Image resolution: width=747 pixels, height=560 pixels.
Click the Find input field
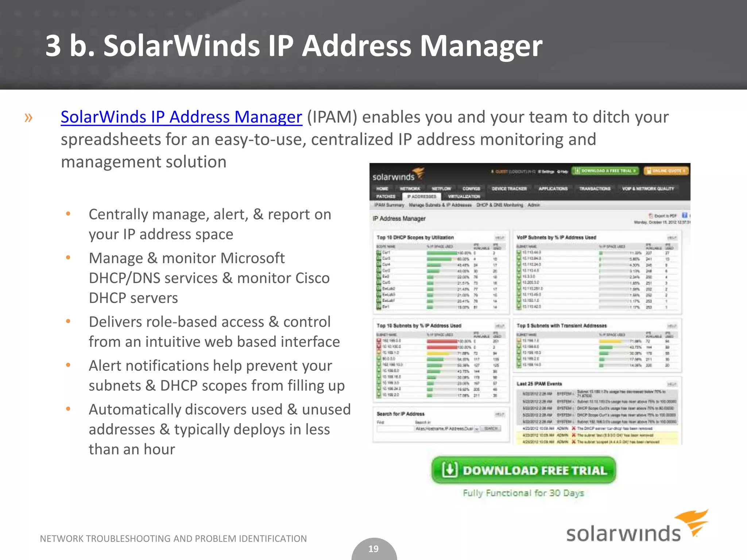pyautogui.click(x=395, y=429)
